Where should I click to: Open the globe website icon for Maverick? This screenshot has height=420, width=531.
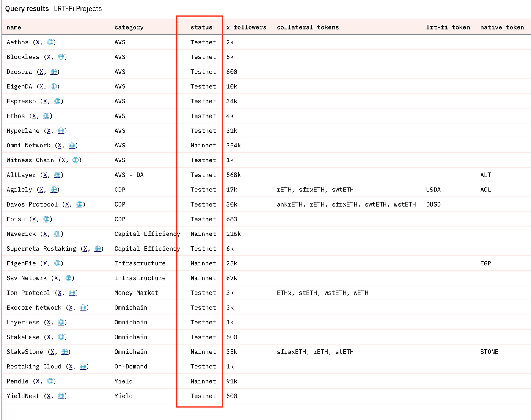point(57,234)
